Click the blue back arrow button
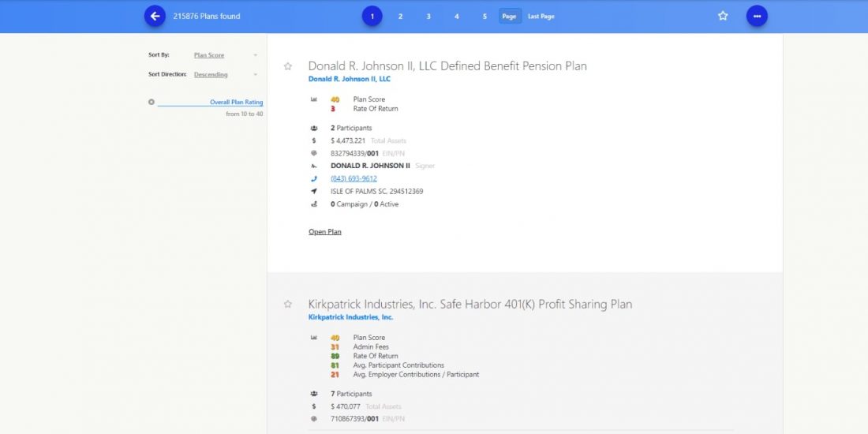868x434 pixels. [x=155, y=16]
